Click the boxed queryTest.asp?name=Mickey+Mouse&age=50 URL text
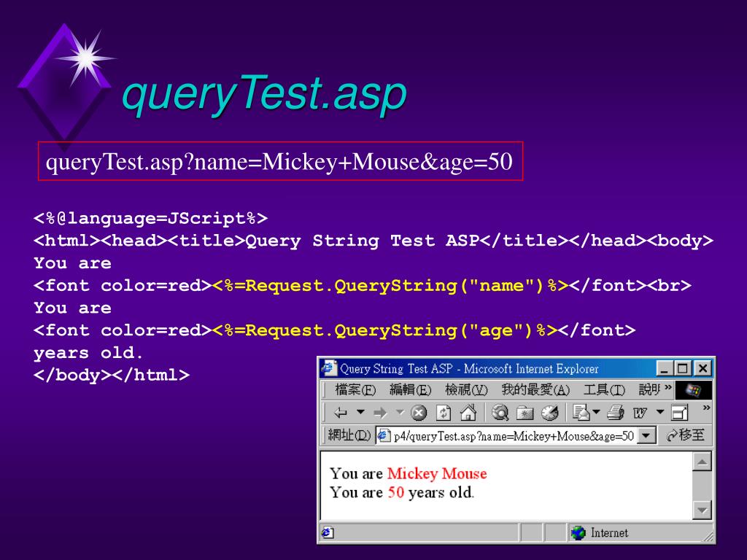The height and width of the screenshot is (560, 747). [x=279, y=162]
